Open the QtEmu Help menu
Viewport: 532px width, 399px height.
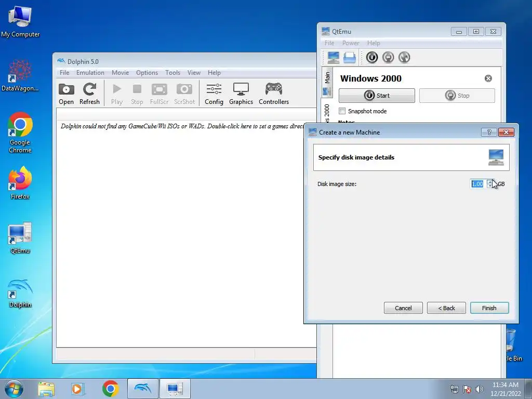374,43
